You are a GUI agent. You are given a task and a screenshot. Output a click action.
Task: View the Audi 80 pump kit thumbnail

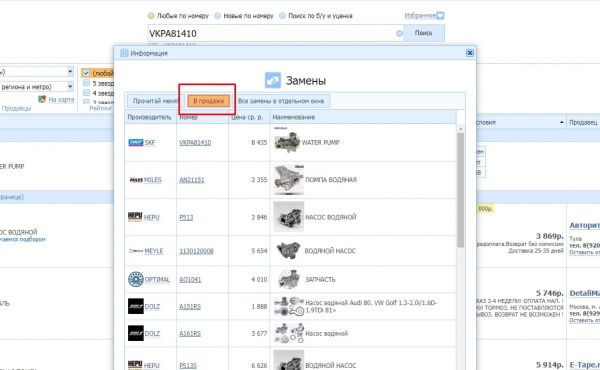point(289,306)
